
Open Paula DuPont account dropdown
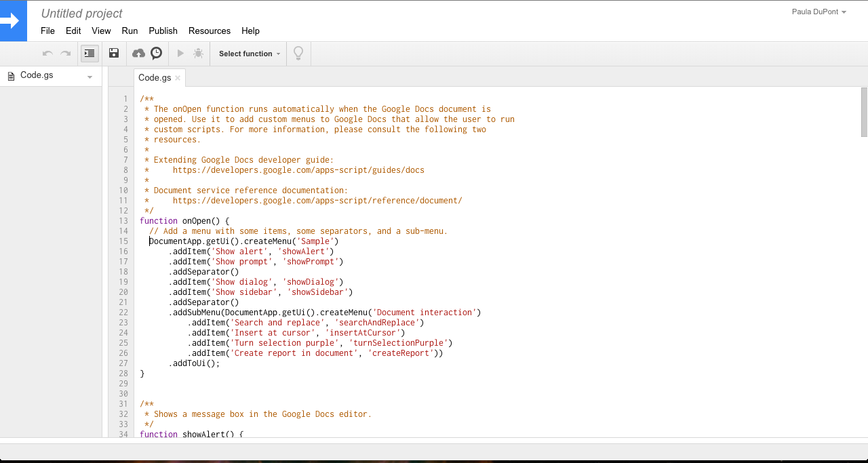819,12
